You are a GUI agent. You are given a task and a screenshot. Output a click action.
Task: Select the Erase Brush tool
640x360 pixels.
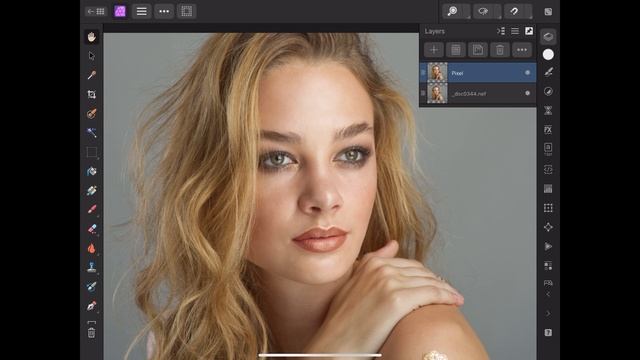[91, 229]
